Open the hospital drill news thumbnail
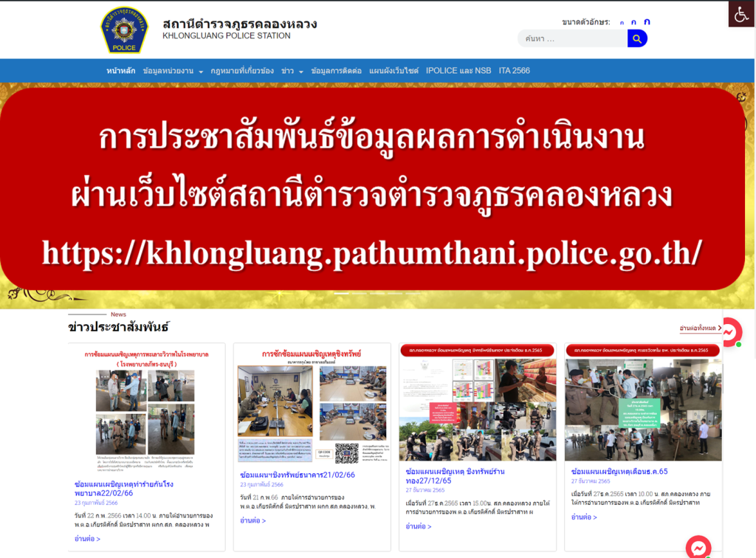This screenshot has height=558, width=756. coord(146,409)
